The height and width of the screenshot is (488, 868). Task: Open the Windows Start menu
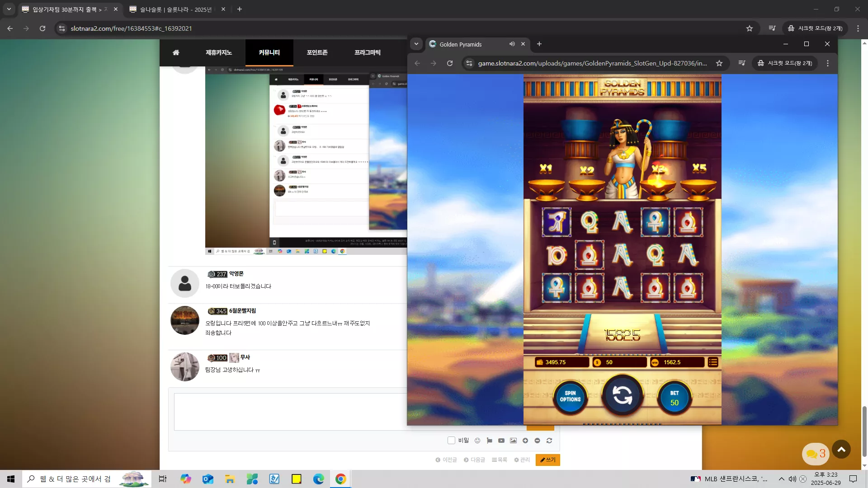click(11, 479)
